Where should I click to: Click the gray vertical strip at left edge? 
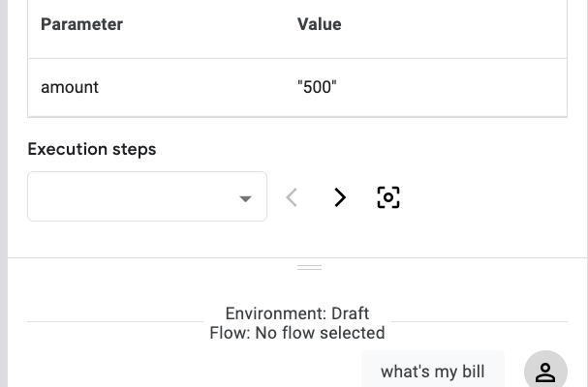(3, 193)
